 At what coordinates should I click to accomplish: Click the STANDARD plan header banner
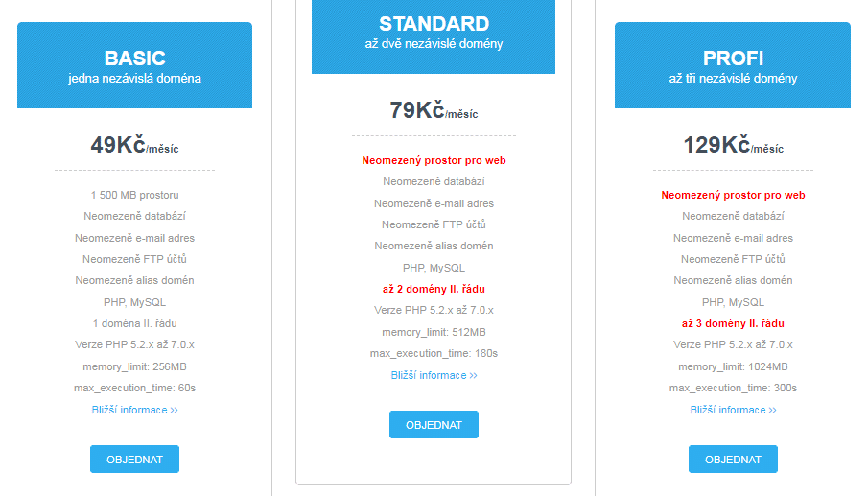434,36
